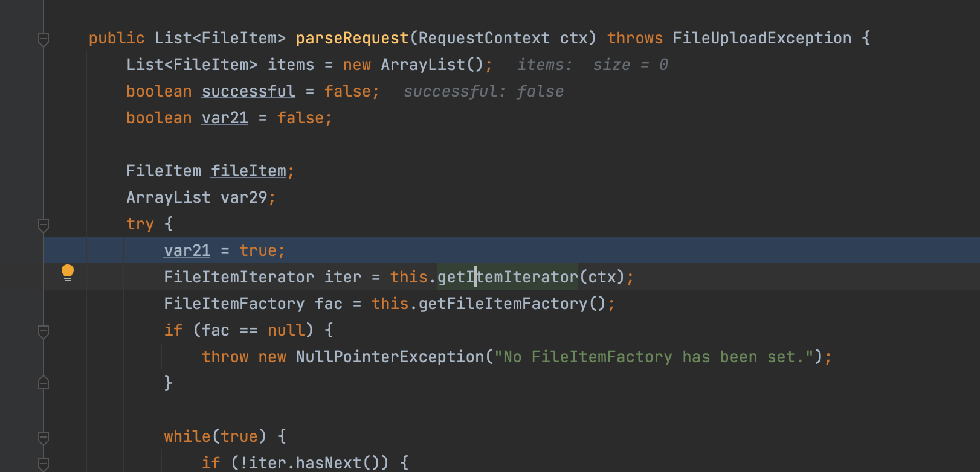Viewport: 980px width, 472px height.
Task: Collapse the while(true) fold marker
Action: click(x=44, y=438)
